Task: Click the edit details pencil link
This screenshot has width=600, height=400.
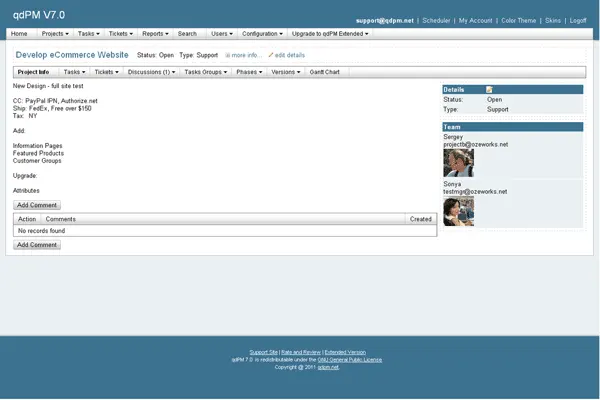Action: (x=287, y=54)
